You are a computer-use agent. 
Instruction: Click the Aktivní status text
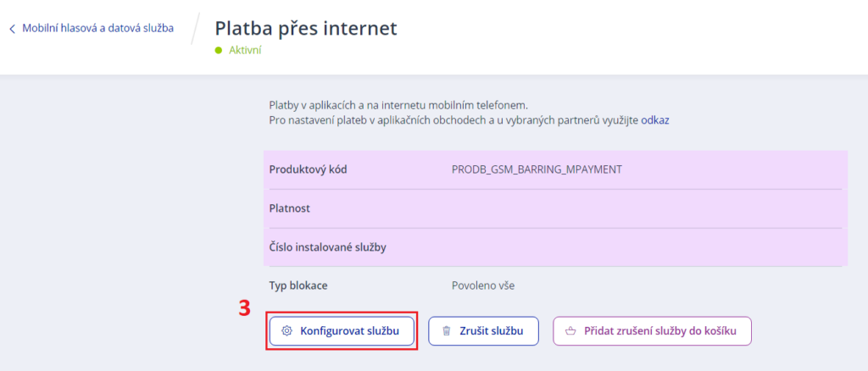tap(245, 50)
